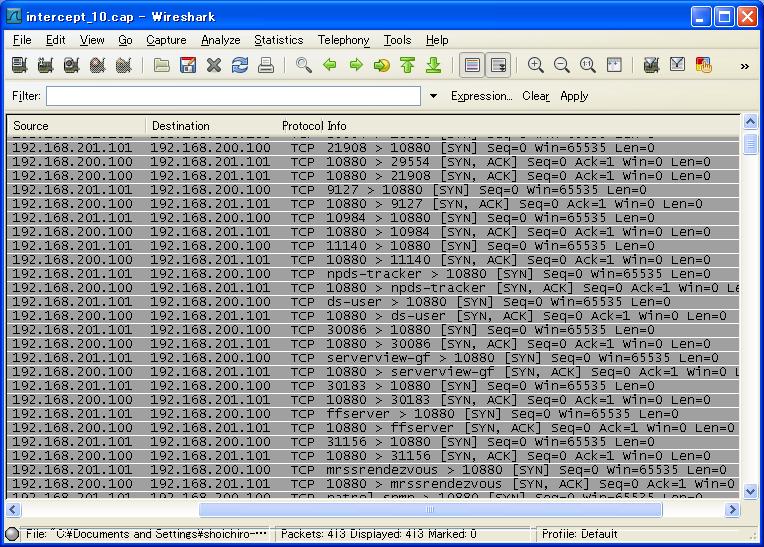The image size is (764, 547).
Task: Open the File menu
Action: pos(22,40)
